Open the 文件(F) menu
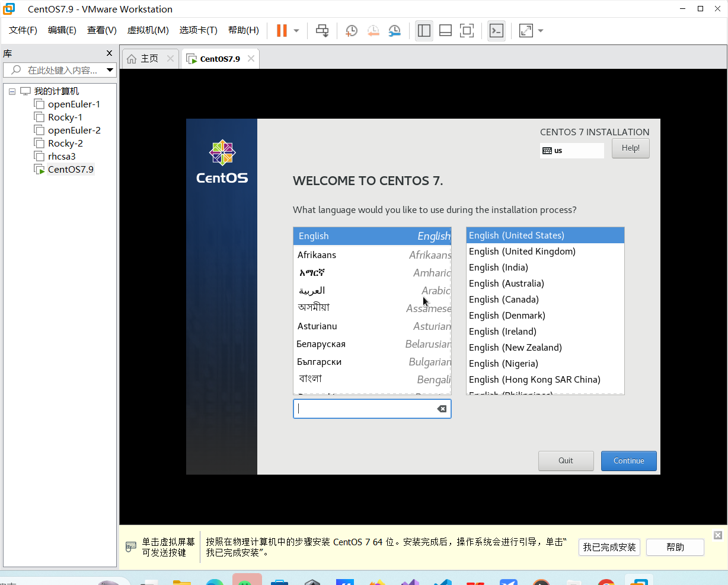This screenshot has width=728, height=585. [x=23, y=30]
